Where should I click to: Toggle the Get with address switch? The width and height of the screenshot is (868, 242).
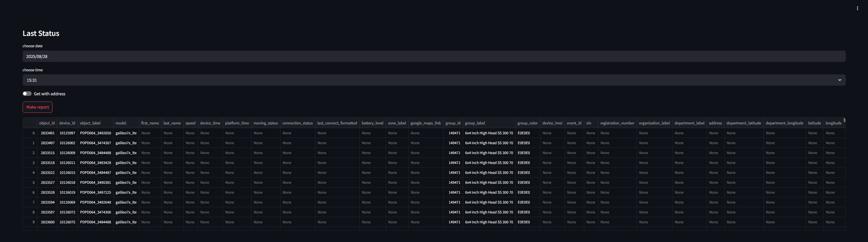[x=27, y=94]
